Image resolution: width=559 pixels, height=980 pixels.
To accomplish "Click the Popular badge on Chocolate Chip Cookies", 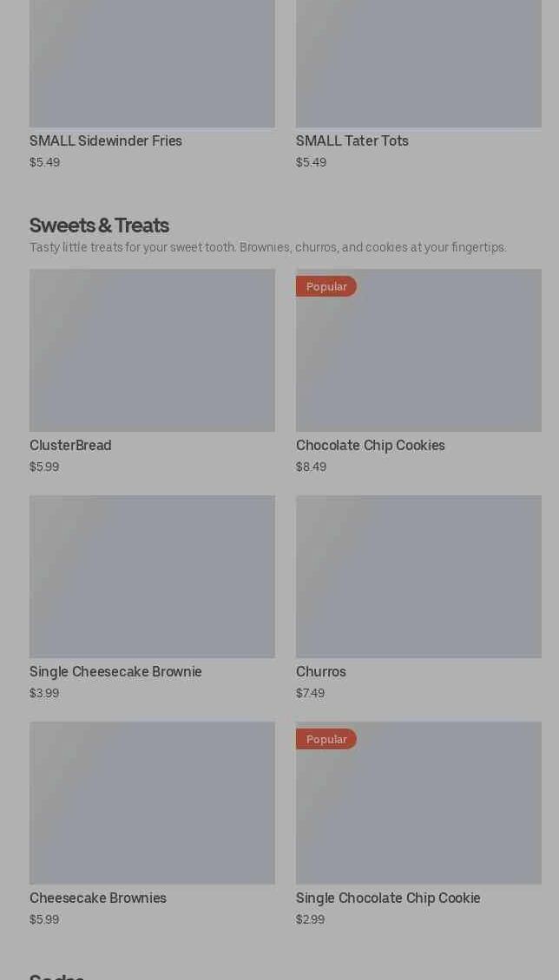I will tap(326, 286).
